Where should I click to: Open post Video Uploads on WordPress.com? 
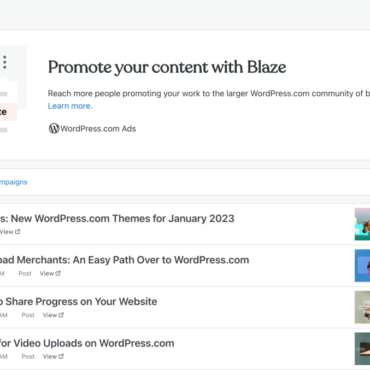coord(87,343)
